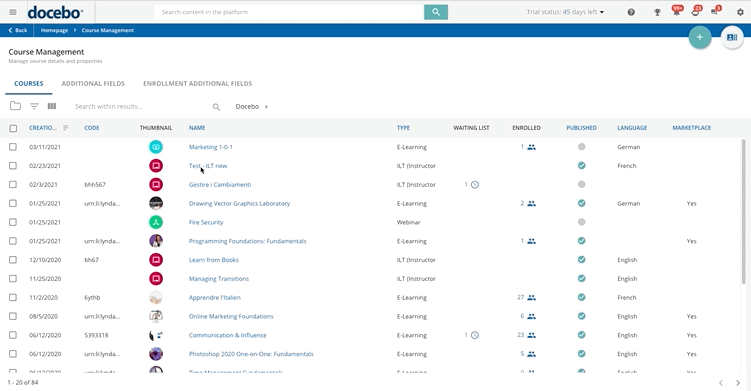
Task: Focus the Search within results field
Action: click(x=141, y=106)
